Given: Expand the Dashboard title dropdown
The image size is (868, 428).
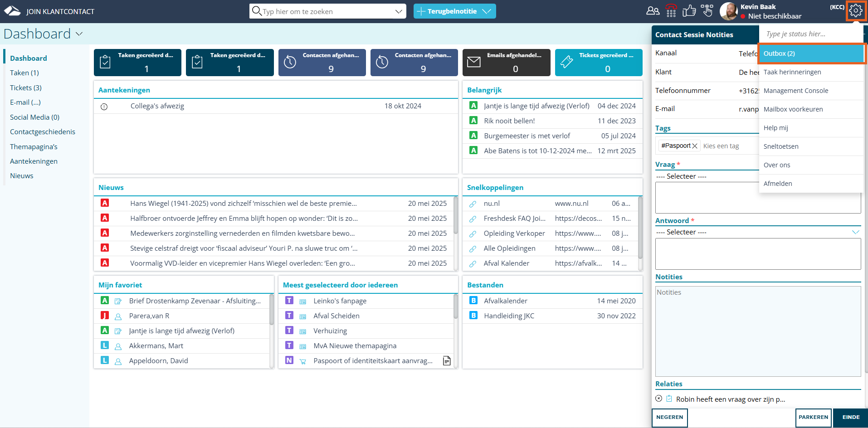Looking at the screenshot, I should [x=79, y=34].
